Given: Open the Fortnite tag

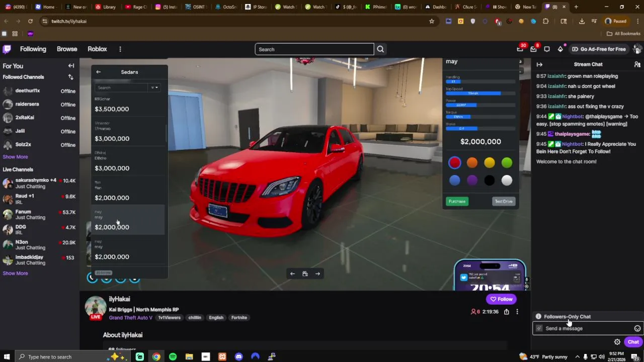Looking at the screenshot, I should pos(239,318).
